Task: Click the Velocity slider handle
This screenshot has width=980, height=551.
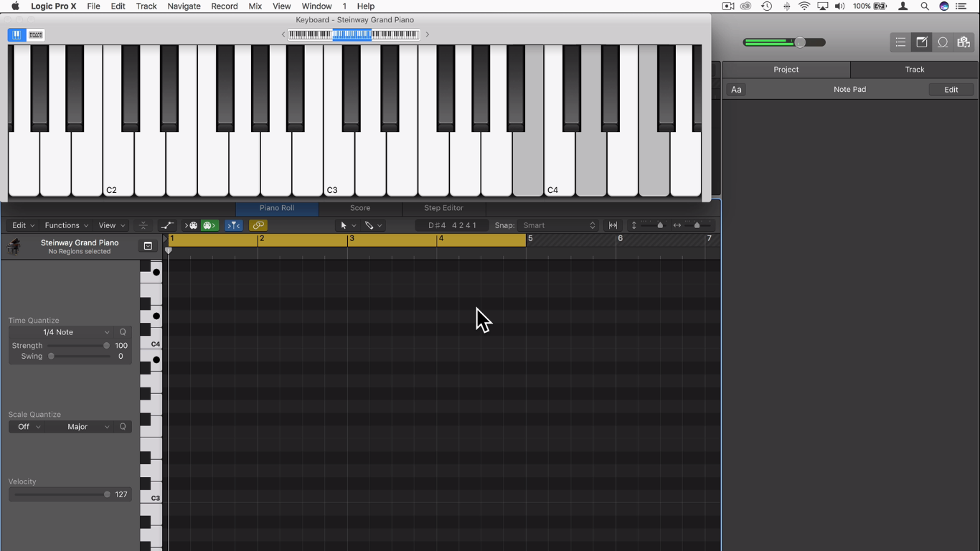Action: coord(107,494)
